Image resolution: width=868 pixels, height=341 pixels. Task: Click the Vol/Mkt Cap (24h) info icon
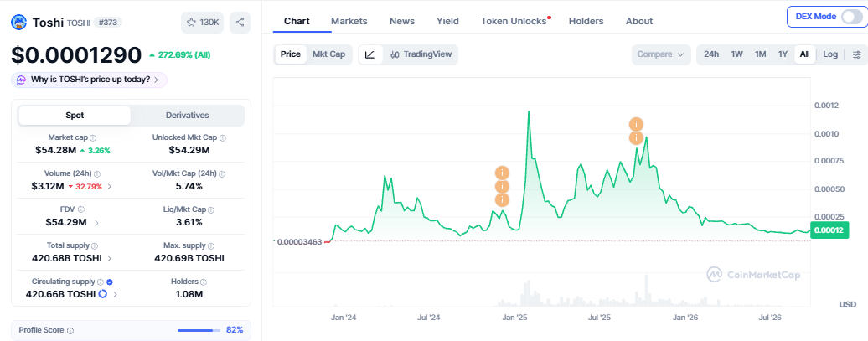click(223, 173)
